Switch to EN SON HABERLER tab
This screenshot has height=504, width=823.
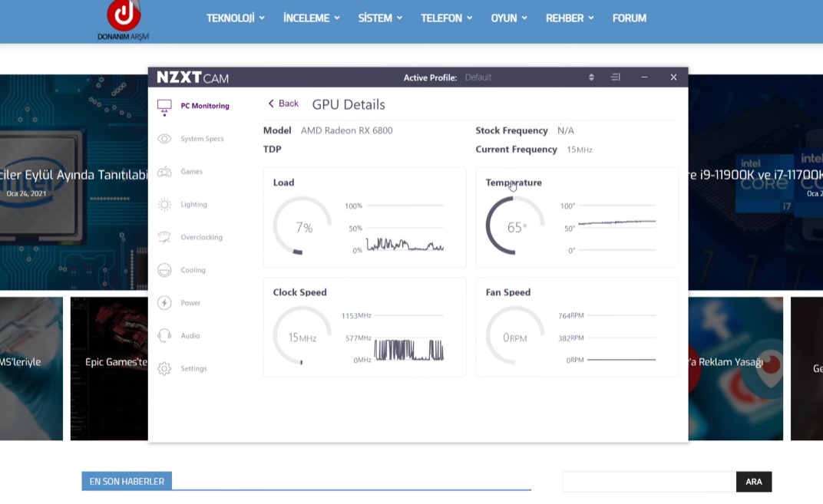coord(127,482)
